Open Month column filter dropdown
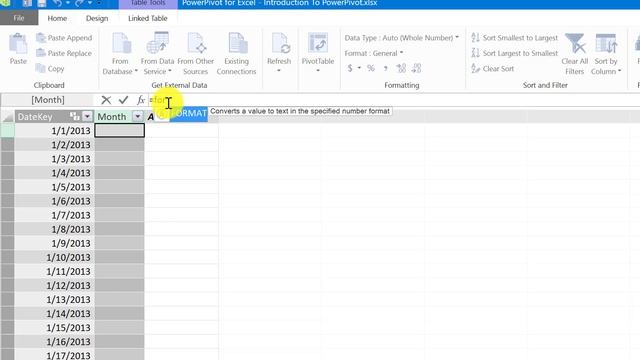 click(138, 117)
